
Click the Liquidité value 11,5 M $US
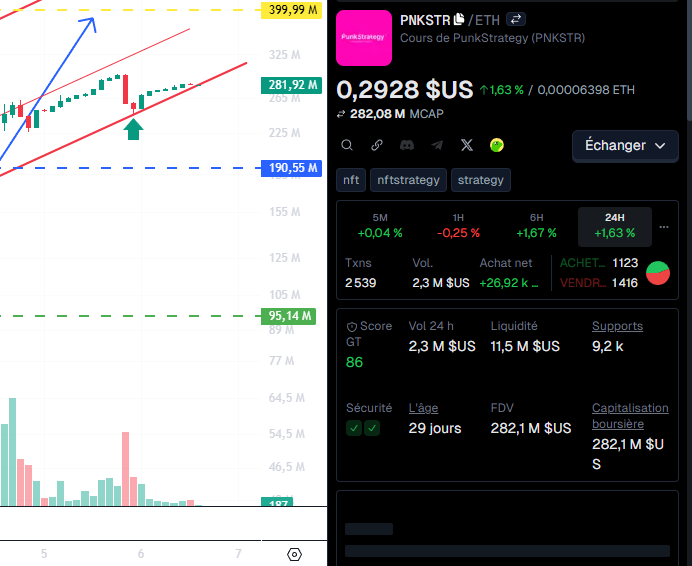(525, 347)
